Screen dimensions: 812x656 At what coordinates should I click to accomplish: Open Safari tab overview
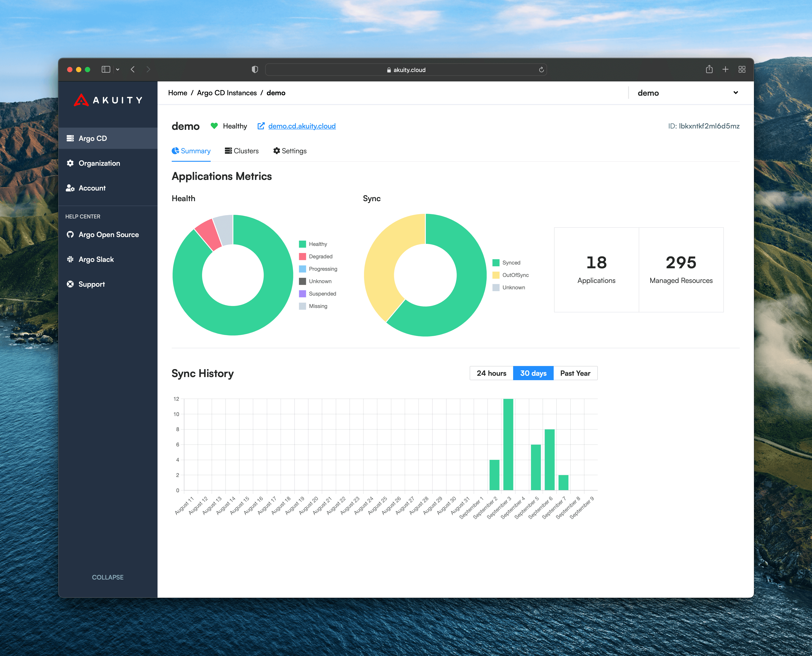741,70
